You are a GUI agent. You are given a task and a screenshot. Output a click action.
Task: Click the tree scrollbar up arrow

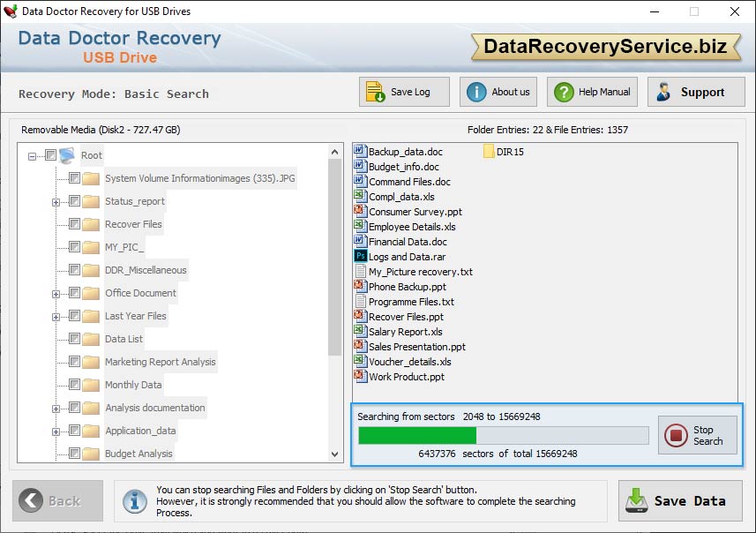point(335,152)
